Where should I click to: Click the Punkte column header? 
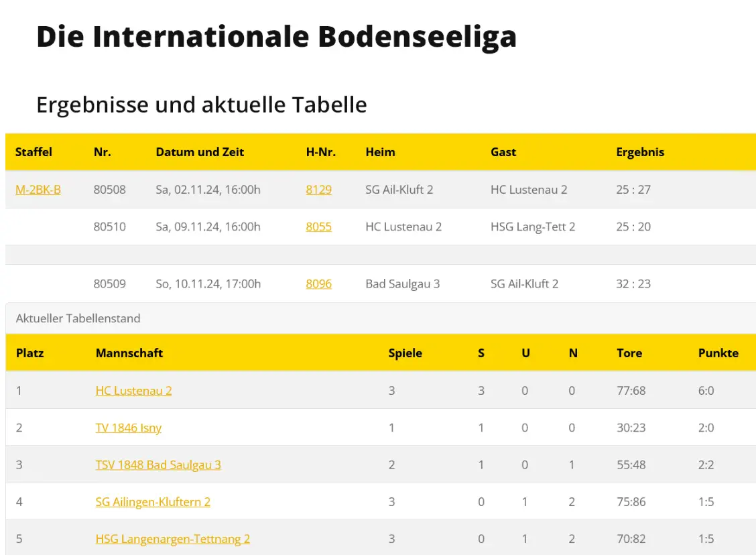(x=718, y=353)
